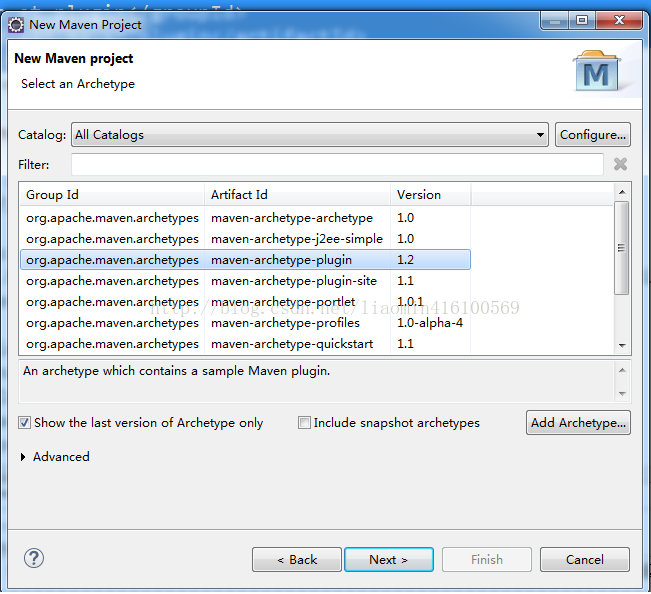651x594 pixels.
Task: Go to previous page with Back button
Action: pos(297,560)
